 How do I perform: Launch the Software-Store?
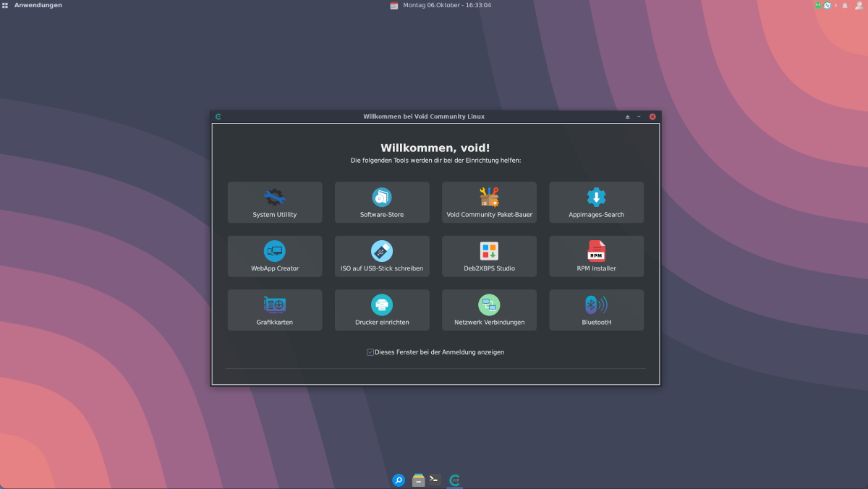point(382,203)
